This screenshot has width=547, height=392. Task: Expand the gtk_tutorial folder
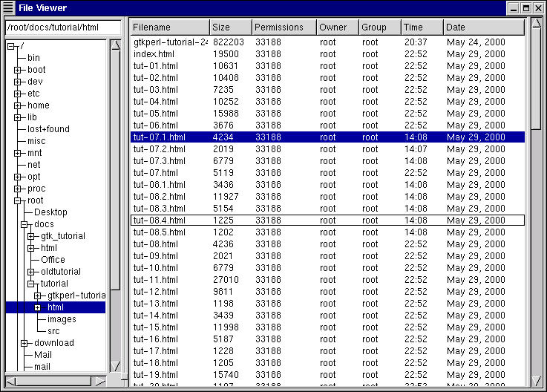[x=31, y=236]
